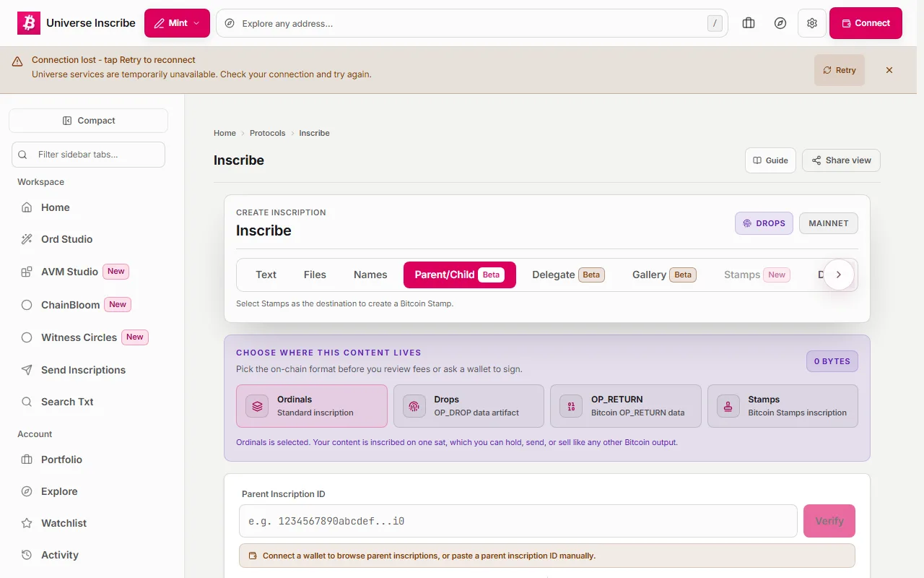This screenshot has width=924, height=578.
Task: Dismiss the connection lost banner
Action: point(889,70)
